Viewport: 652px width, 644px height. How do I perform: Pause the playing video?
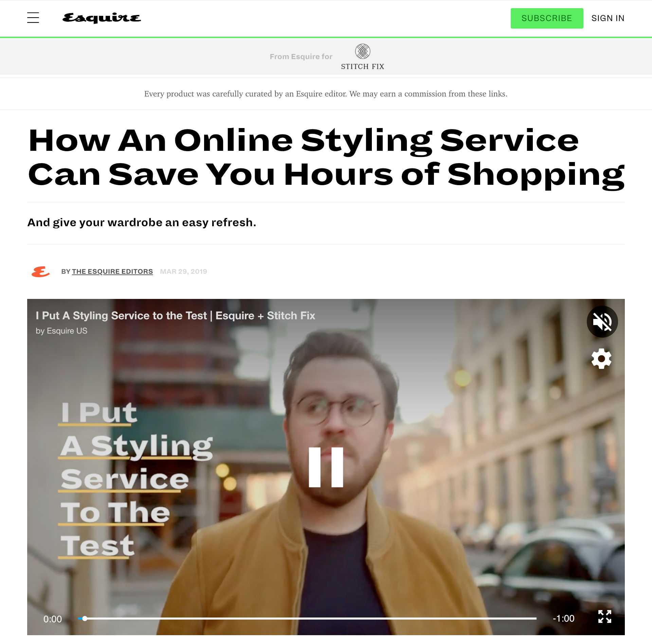click(x=326, y=467)
